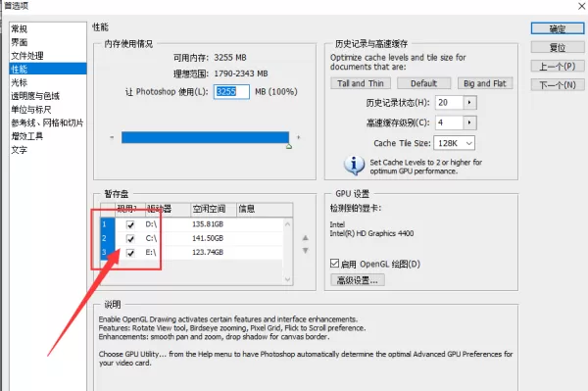Click the 高速缓存级别 value field
Viewport: 588px width, 391px height.
(x=449, y=122)
